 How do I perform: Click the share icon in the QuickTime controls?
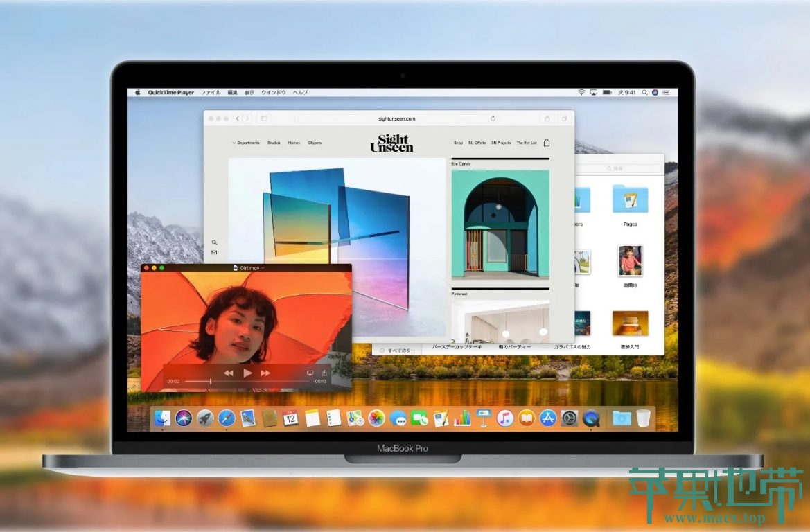click(x=324, y=373)
